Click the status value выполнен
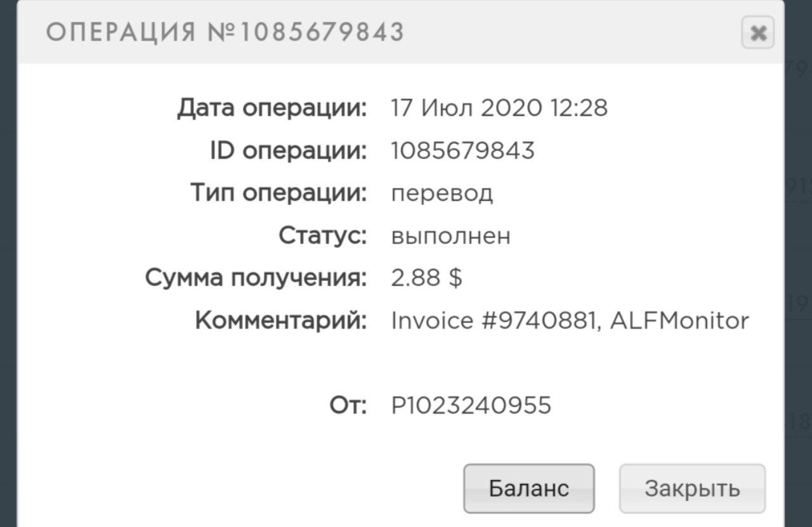Viewport: 812px width, 527px height. [x=451, y=236]
